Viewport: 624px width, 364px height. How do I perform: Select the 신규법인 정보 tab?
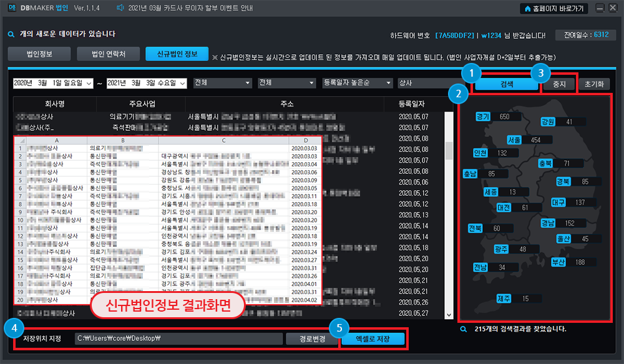coord(177,54)
